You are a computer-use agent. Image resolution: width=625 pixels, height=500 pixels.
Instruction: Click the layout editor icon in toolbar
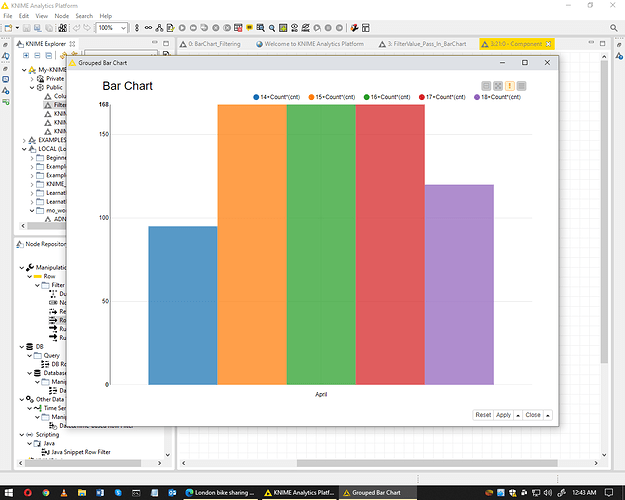click(x=366, y=28)
